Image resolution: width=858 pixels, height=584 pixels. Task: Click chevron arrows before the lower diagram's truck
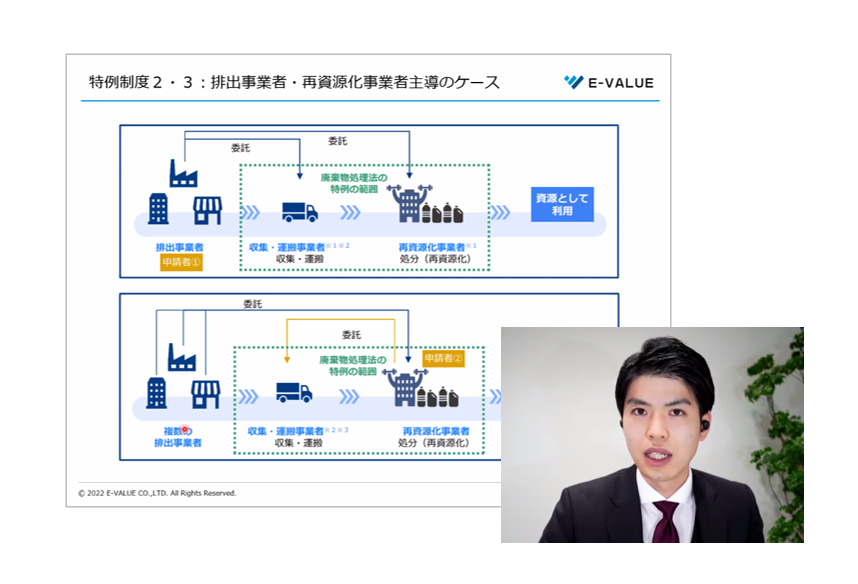point(248,396)
